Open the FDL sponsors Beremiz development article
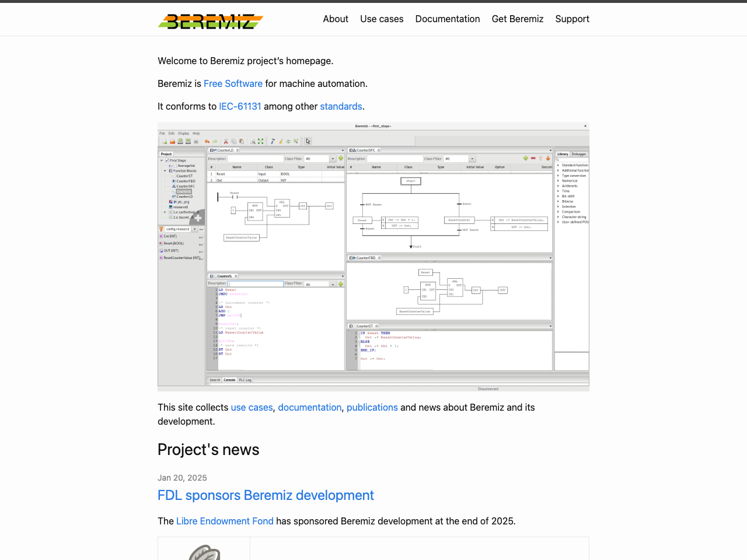The image size is (747, 560). click(266, 495)
